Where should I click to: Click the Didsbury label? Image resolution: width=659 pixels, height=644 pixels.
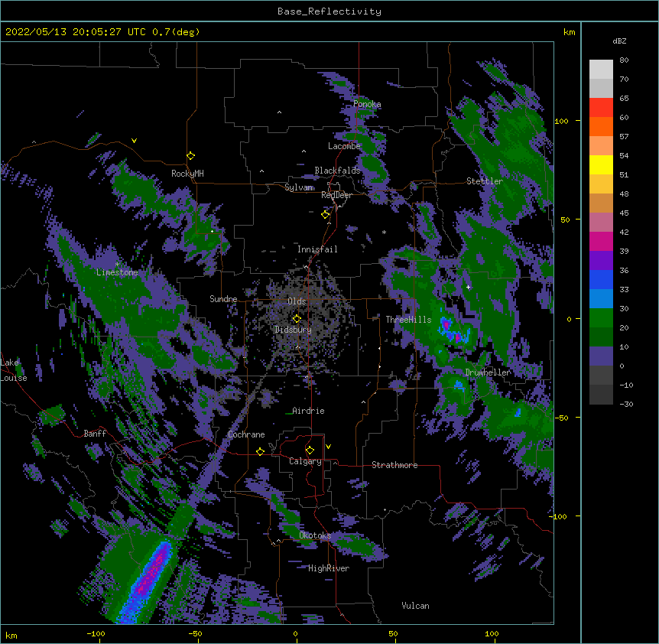point(293,330)
